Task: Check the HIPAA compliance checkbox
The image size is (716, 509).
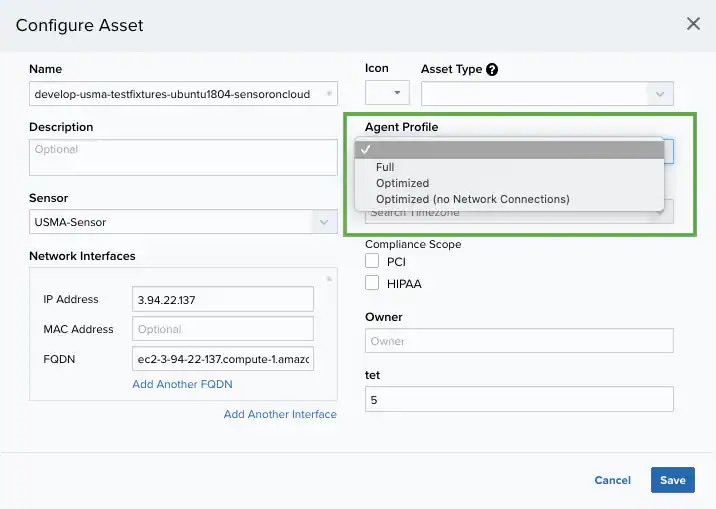Action: point(372,283)
